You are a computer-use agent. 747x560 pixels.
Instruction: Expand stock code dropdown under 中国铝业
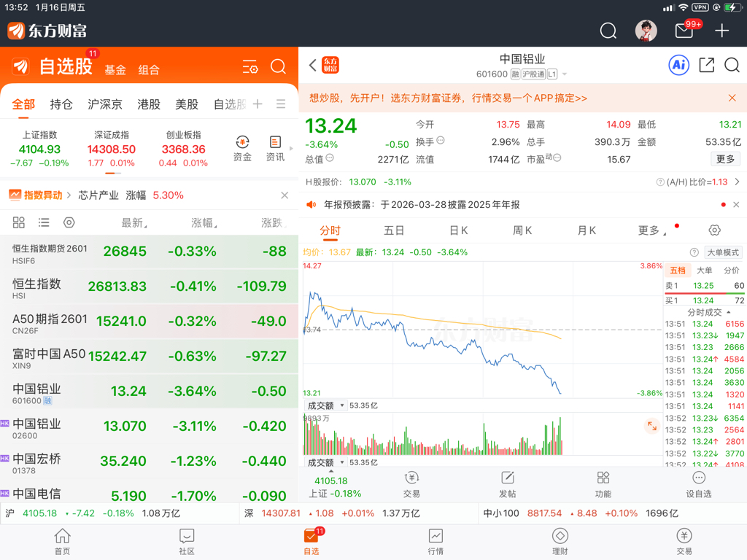[x=565, y=74]
